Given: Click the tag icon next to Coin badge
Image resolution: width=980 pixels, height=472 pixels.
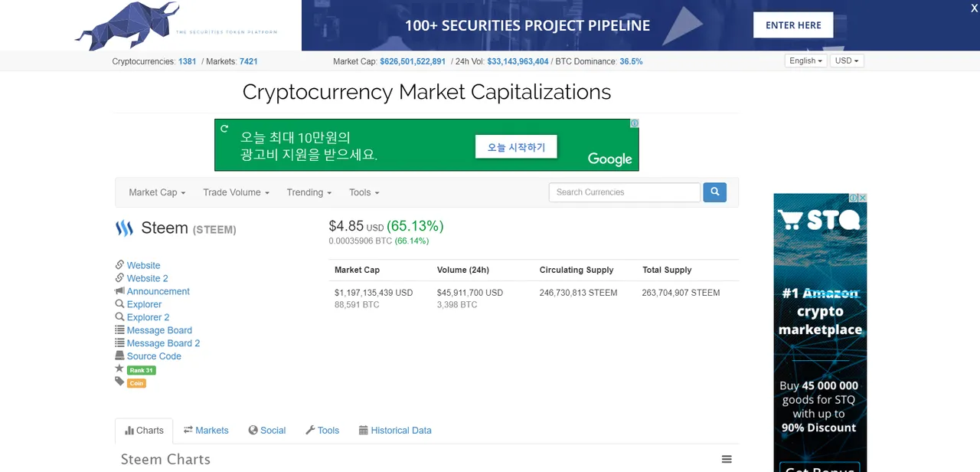Looking at the screenshot, I should point(119,382).
